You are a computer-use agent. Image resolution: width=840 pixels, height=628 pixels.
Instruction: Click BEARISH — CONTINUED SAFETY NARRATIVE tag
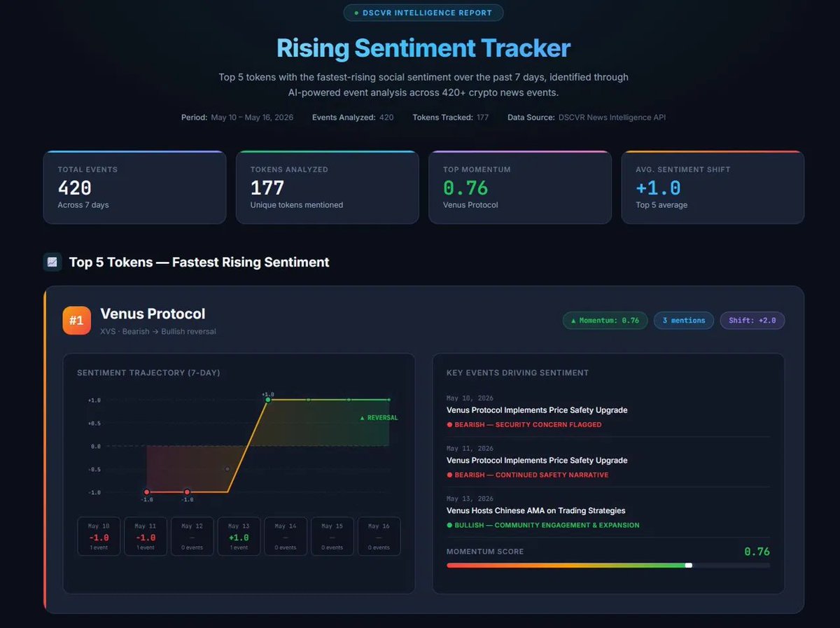[528, 475]
